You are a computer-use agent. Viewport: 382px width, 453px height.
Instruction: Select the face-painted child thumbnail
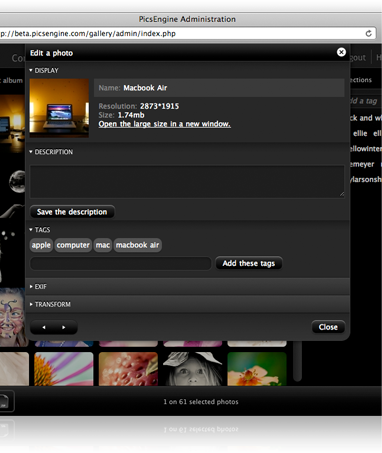click(12, 317)
